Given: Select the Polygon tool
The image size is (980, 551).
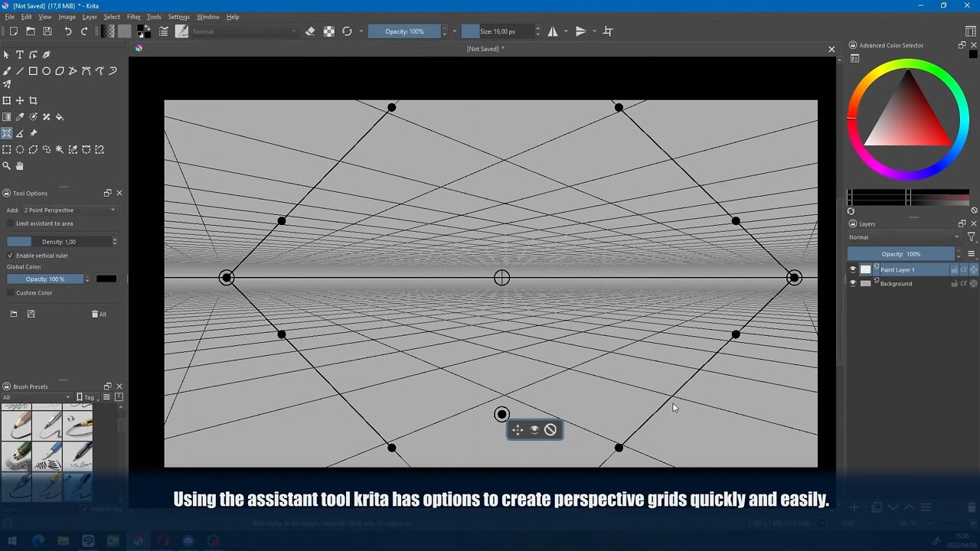Looking at the screenshot, I should point(60,71).
